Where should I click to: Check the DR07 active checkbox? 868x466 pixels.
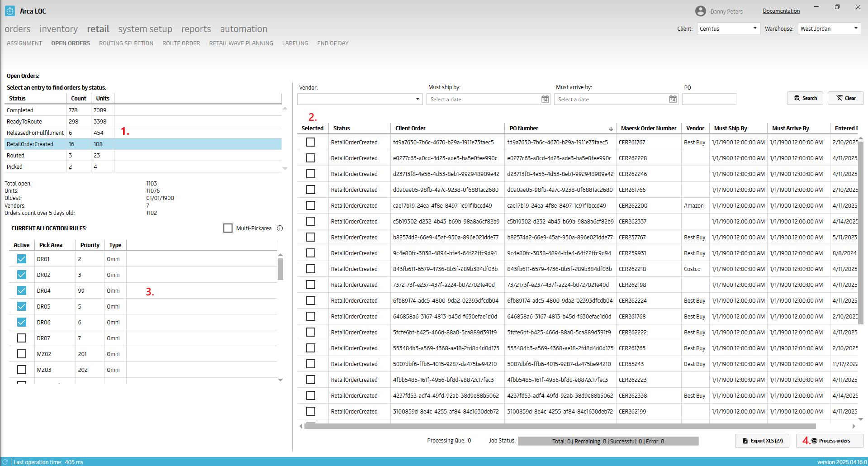[x=22, y=338]
